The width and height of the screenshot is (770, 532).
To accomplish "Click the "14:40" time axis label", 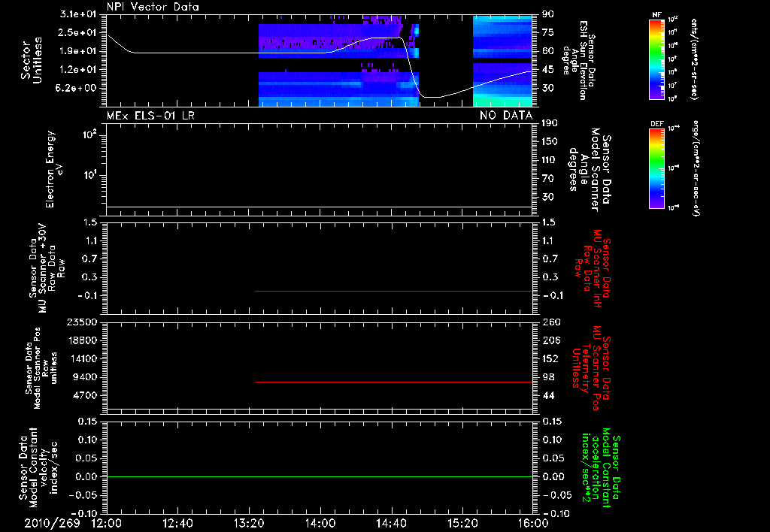I will tap(391, 523).
